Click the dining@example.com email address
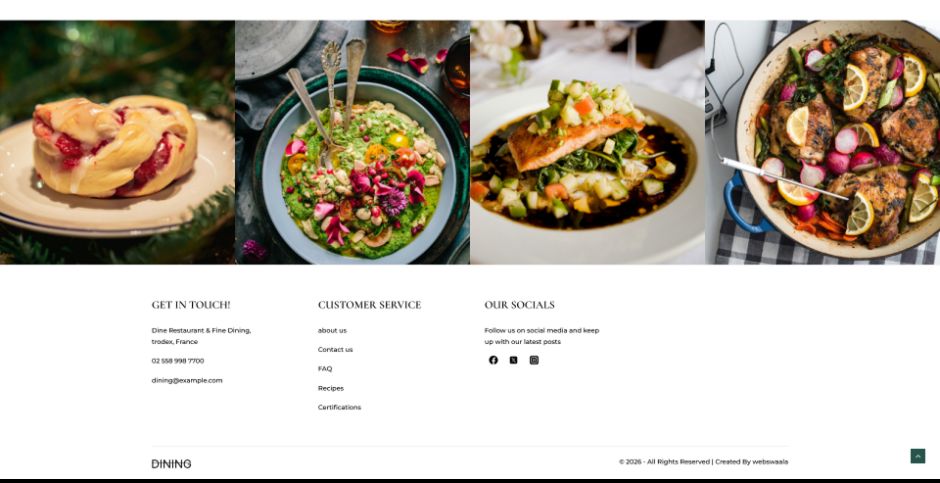 187,381
